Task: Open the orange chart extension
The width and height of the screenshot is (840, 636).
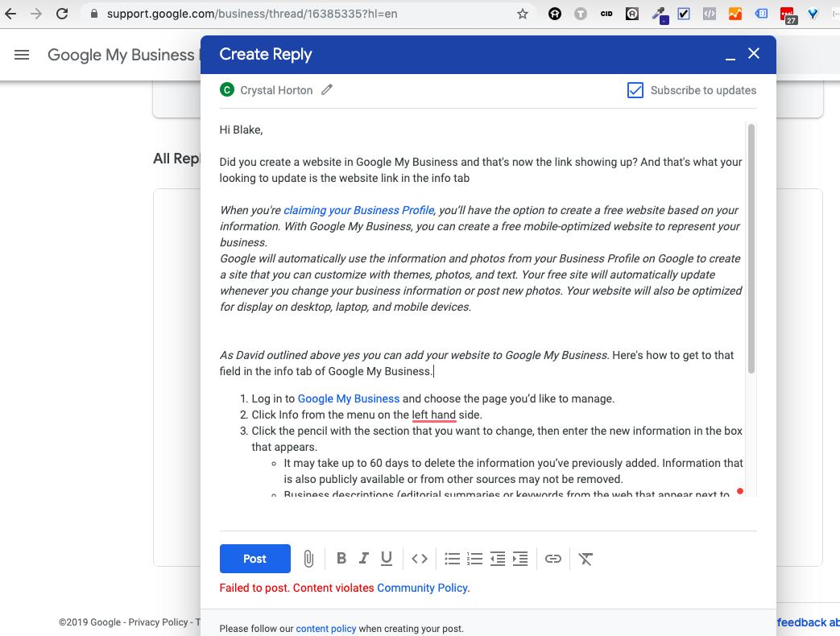Action: pyautogui.click(x=735, y=14)
